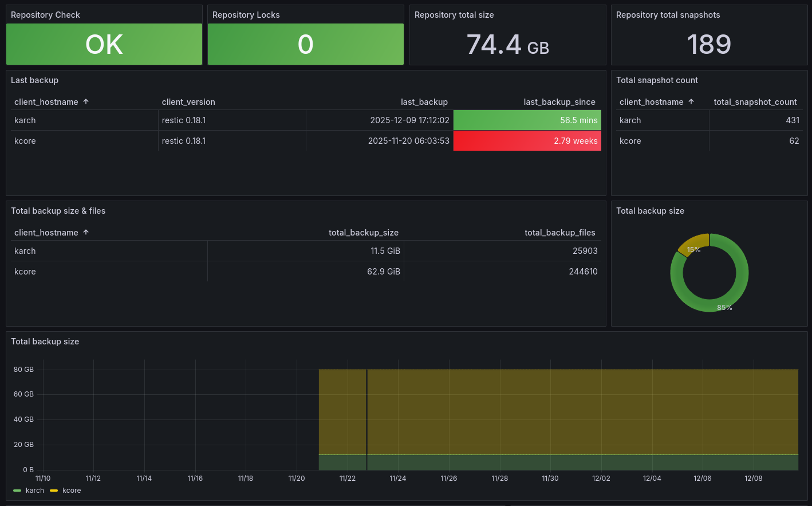Image resolution: width=812 pixels, height=506 pixels.
Task: Open the Repository Locks panel title menu
Action: tap(246, 15)
